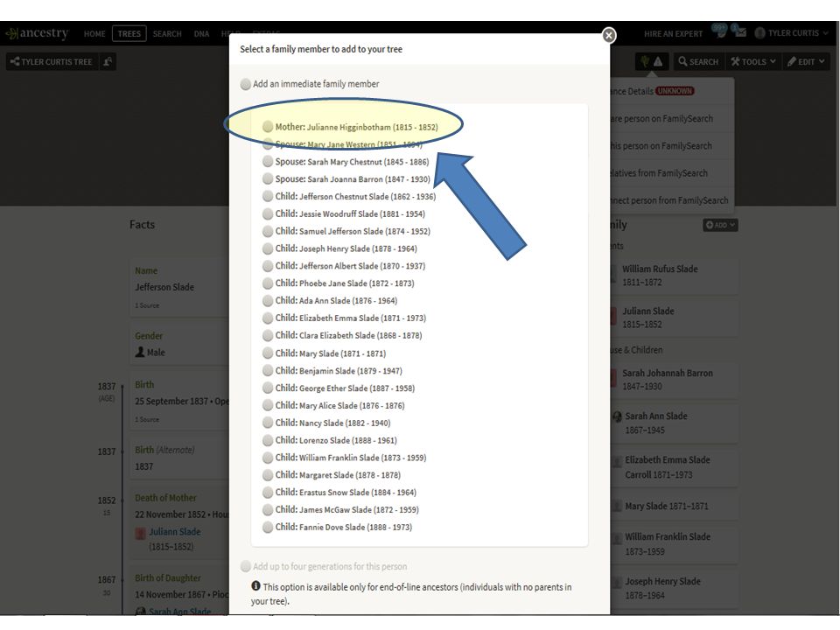Open William Rufus Slade family card
The width and height of the screenshot is (840, 630).
(674, 276)
